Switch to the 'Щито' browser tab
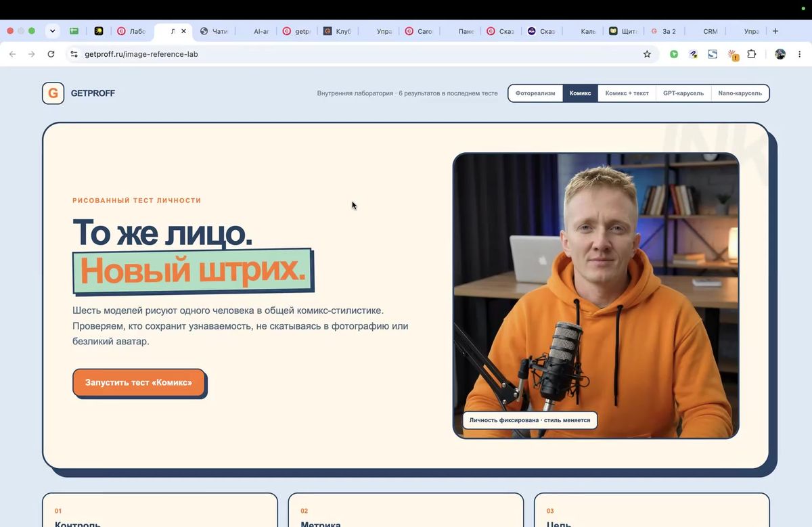The height and width of the screenshot is (527, 812). click(623, 31)
